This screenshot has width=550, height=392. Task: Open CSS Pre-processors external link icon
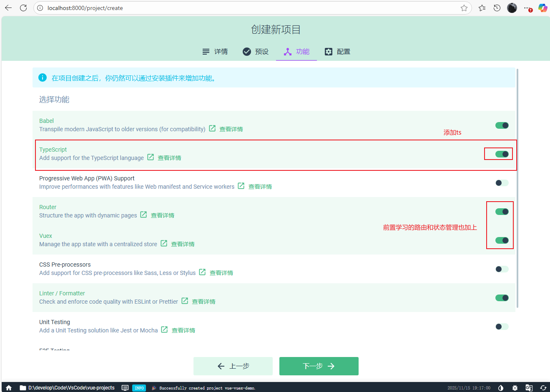(x=202, y=272)
